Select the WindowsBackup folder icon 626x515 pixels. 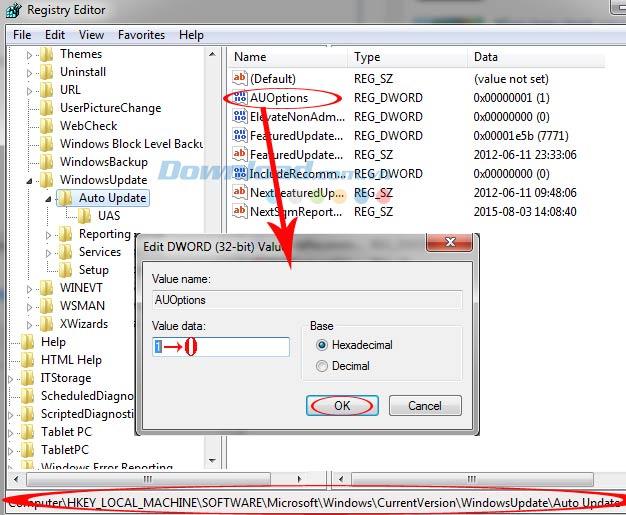47,162
